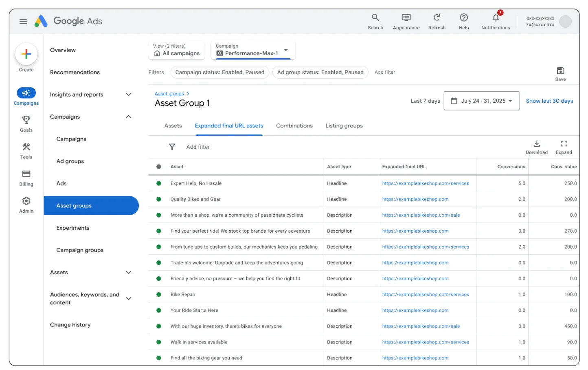Switch to the Combinations tab
The width and height of the screenshot is (588, 370).
pyautogui.click(x=294, y=126)
